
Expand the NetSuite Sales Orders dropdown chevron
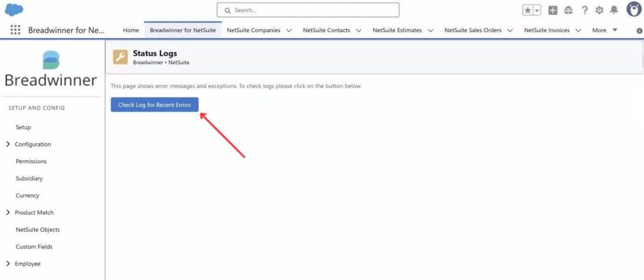510,30
